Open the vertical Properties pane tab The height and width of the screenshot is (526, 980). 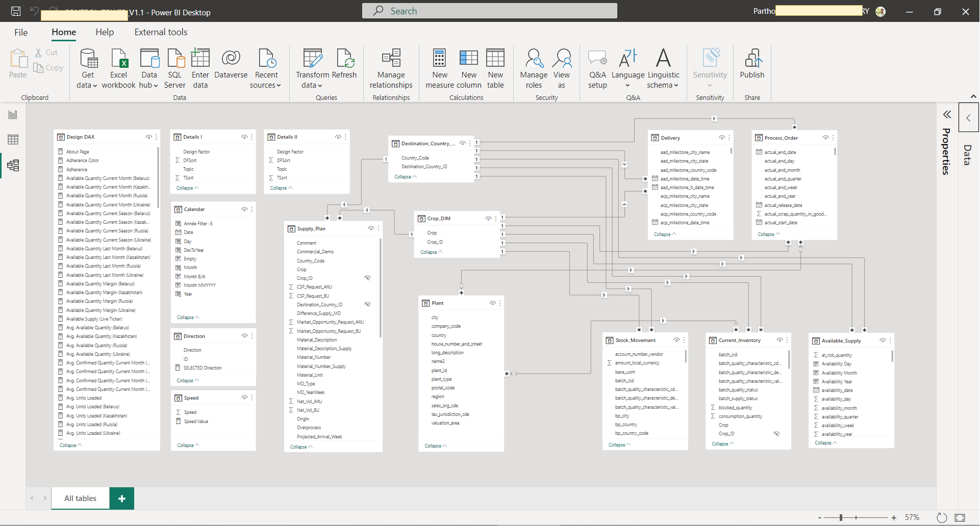pos(946,151)
